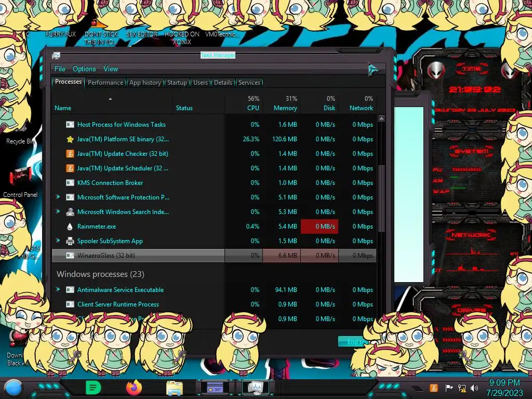The width and height of the screenshot is (532, 399).
Task: Select the FURRY FUX desktop shortcut label
Action: tap(61, 34)
